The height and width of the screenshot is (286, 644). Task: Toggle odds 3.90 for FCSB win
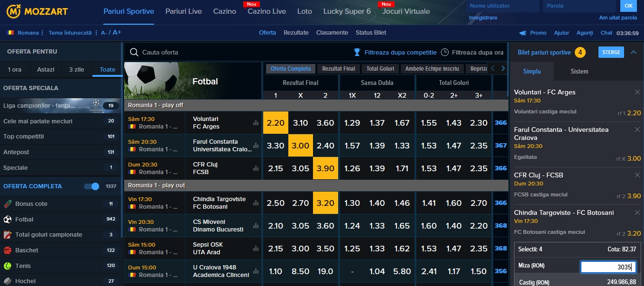coord(325,168)
